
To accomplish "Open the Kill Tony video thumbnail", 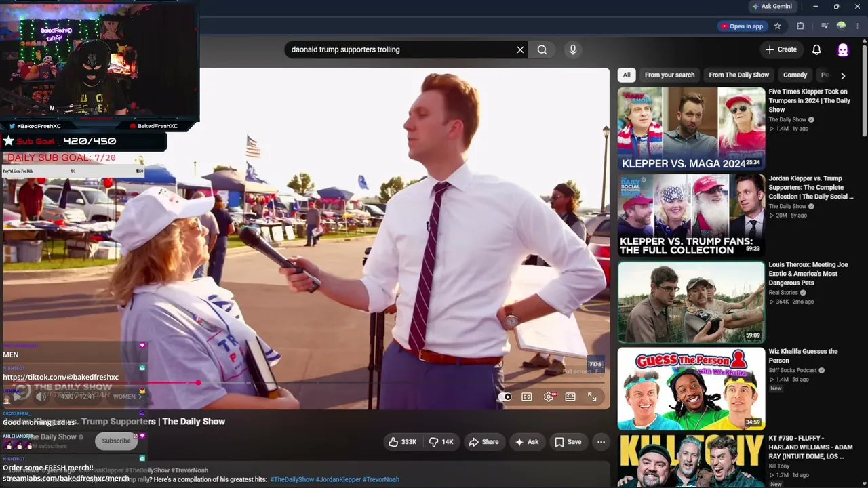I will tap(691, 461).
